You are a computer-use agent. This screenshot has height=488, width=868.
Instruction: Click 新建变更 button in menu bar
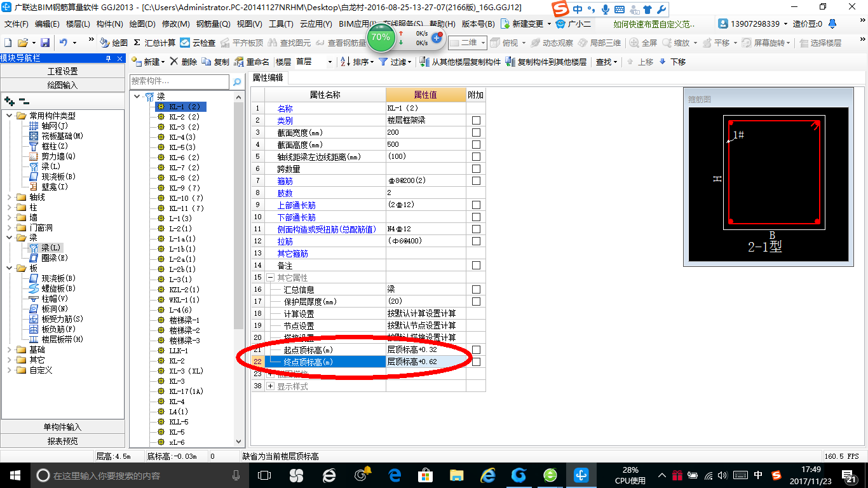click(526, 24)
